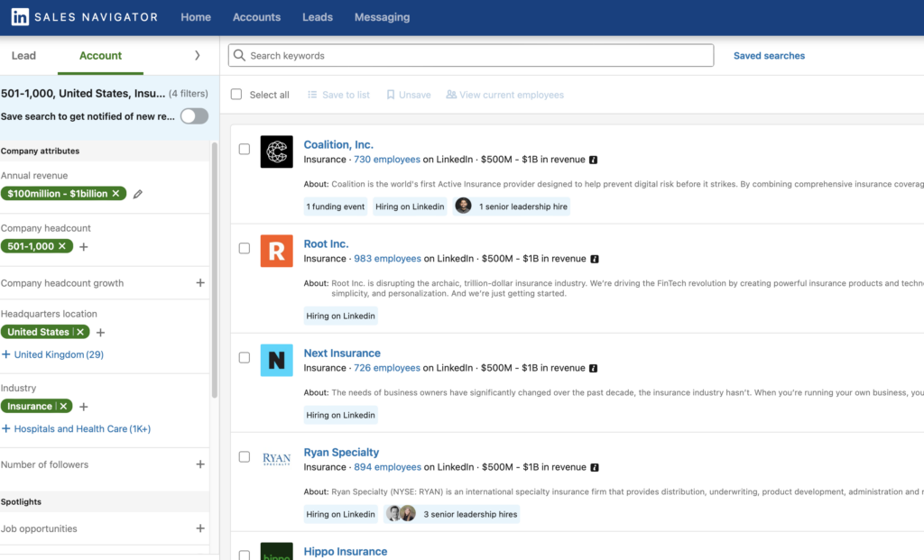
Task: Add another Company headcount value
Action: pos(84,247)
